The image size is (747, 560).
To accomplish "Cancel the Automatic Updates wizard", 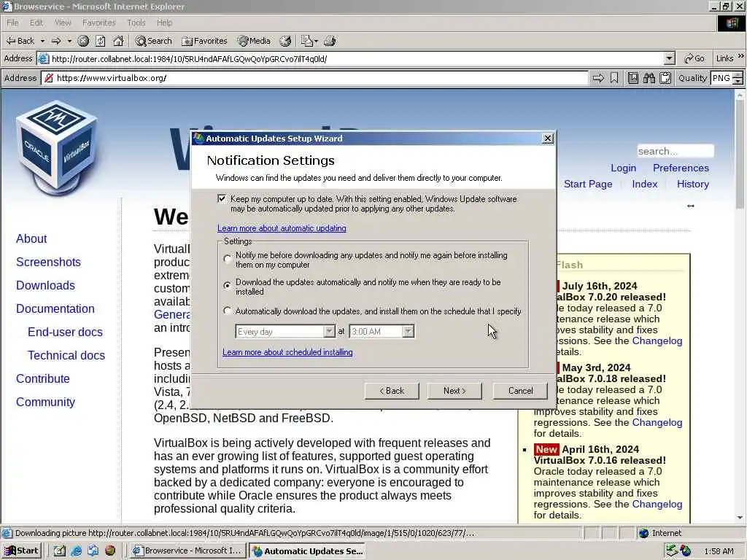I will coord(520,391).
